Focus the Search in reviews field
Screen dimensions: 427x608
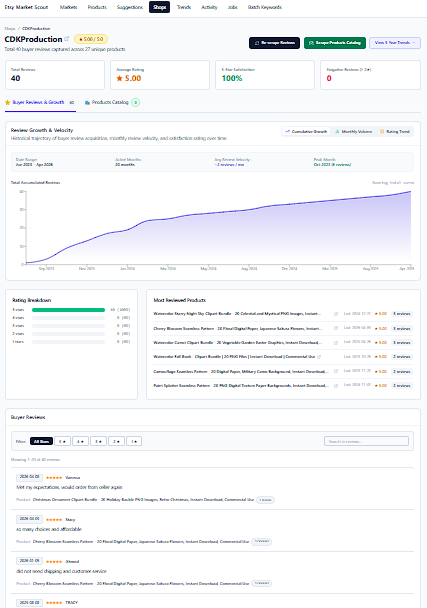366,441
